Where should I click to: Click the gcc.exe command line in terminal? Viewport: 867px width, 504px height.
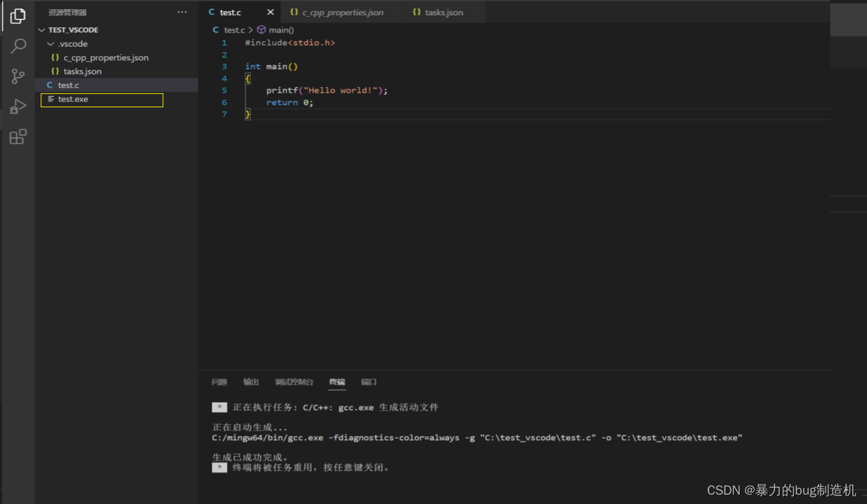pos(477,438)
